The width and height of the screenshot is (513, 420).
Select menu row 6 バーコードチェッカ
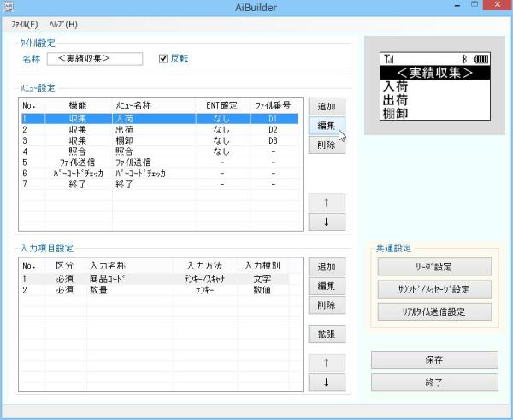(160, 173)
